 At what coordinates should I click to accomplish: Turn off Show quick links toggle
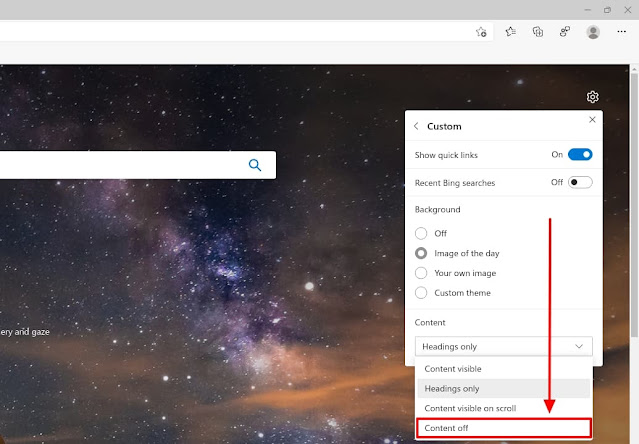point(580,154)
